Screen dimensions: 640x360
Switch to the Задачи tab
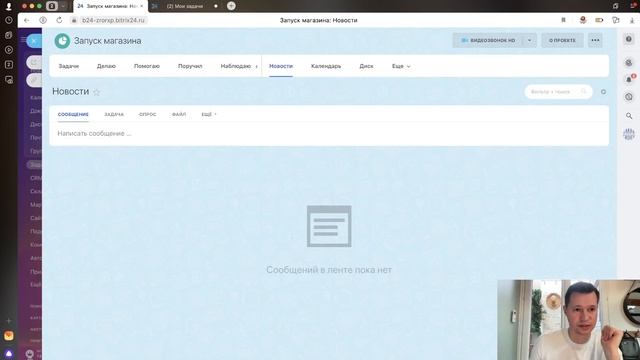[x=69, y=66]
